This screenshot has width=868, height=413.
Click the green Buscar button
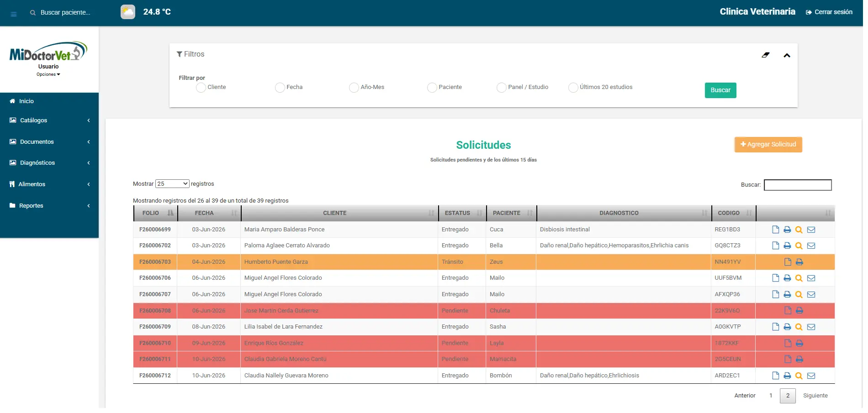[x=720, y=90]
